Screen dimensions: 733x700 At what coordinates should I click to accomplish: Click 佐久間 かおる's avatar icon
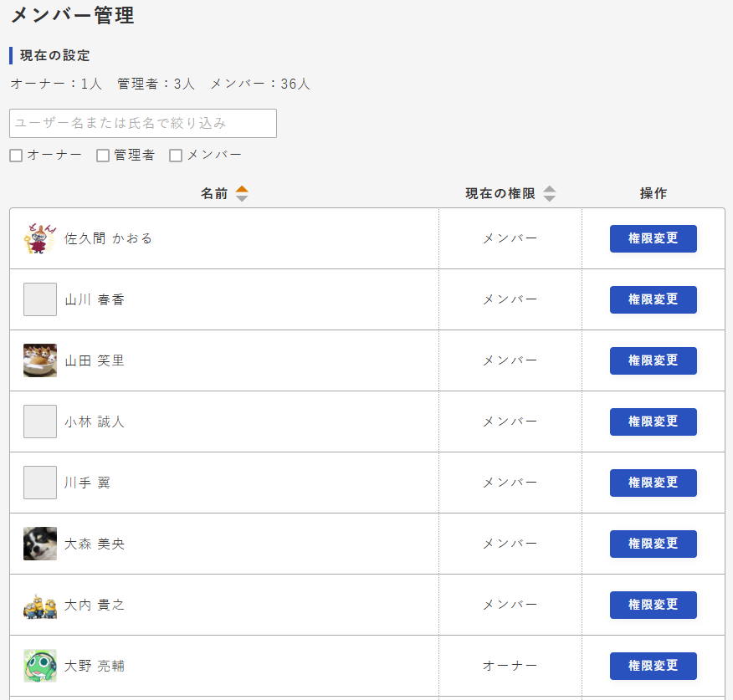(x=39, y=238)
